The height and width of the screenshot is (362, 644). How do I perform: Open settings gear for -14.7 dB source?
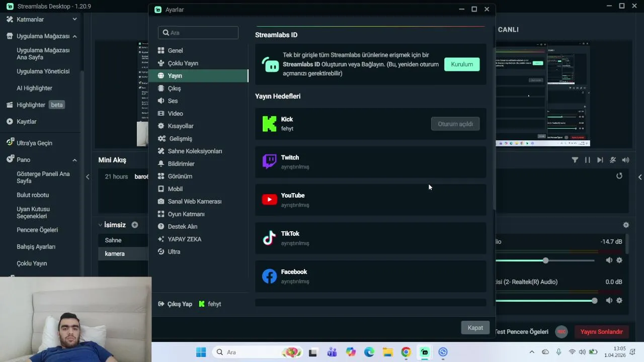[x=619, y=260]
